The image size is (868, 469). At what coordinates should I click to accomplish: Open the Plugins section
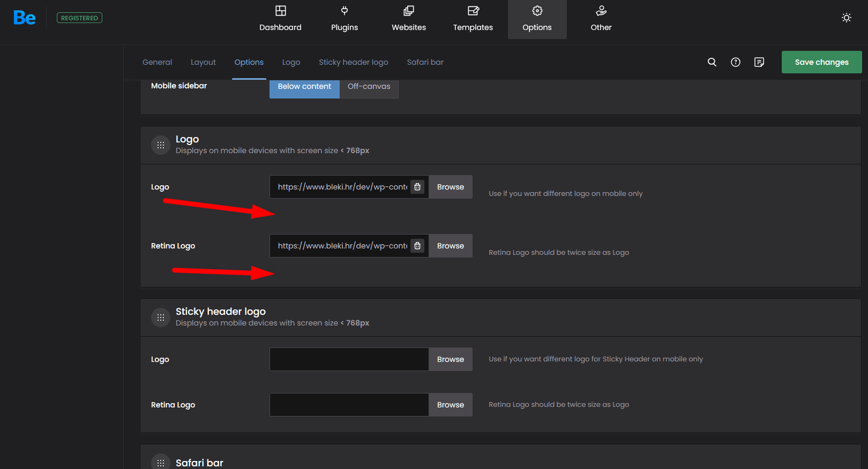pyautogui.click(x=345, y=19)
